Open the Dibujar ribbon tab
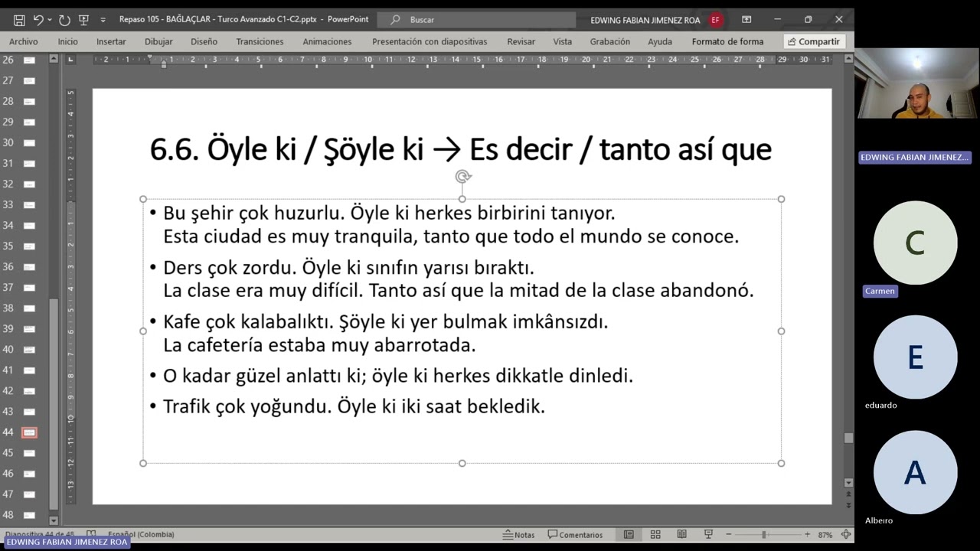980x551 pixels. pyautogui.click(x=158, y=41)
